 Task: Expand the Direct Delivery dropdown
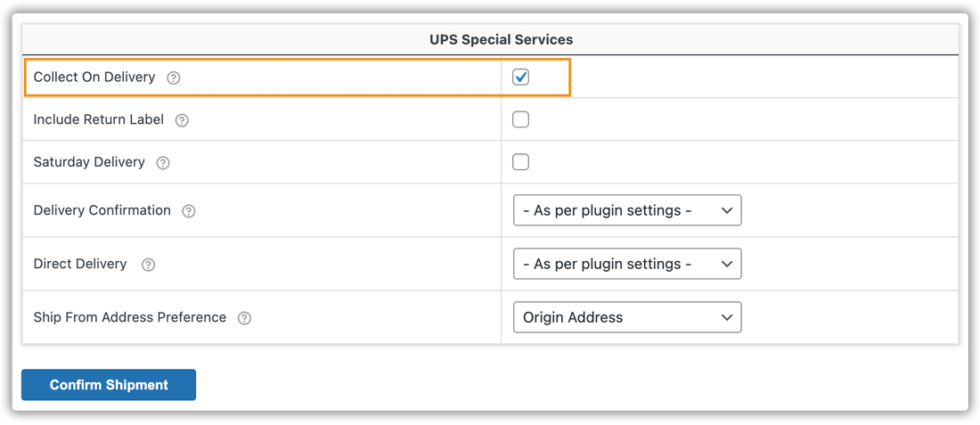click(627, 264)
